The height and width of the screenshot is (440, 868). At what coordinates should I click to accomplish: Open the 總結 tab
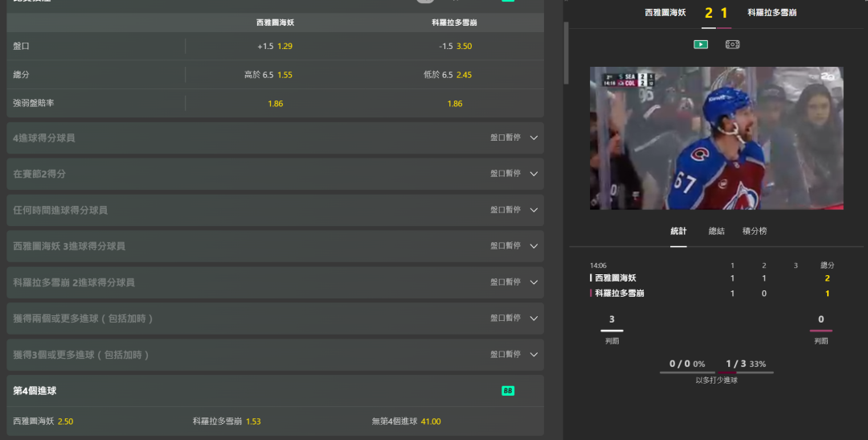coord(716,231)
